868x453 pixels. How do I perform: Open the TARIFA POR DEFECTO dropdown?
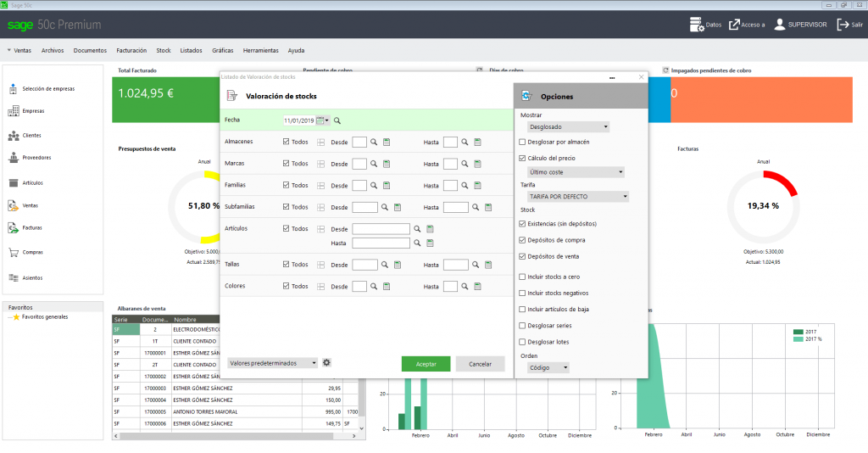click(x=578, y=197)
